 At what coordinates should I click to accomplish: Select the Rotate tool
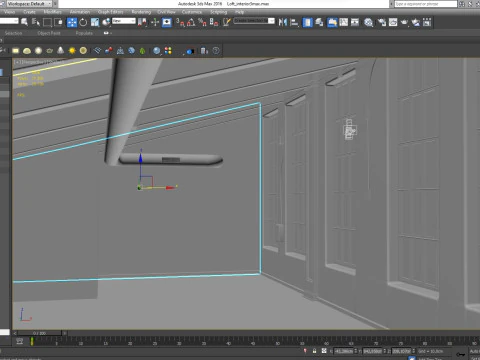(83, 22)
